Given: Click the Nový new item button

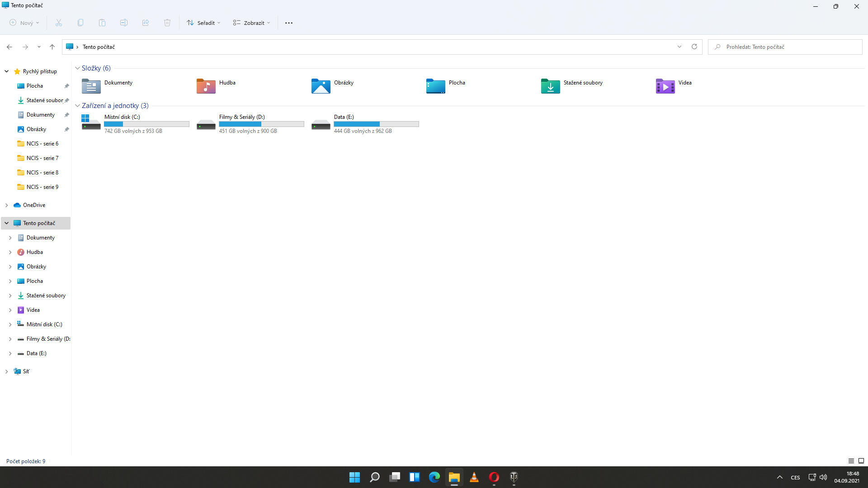Looking at the screenshot, I should [24, 23].
